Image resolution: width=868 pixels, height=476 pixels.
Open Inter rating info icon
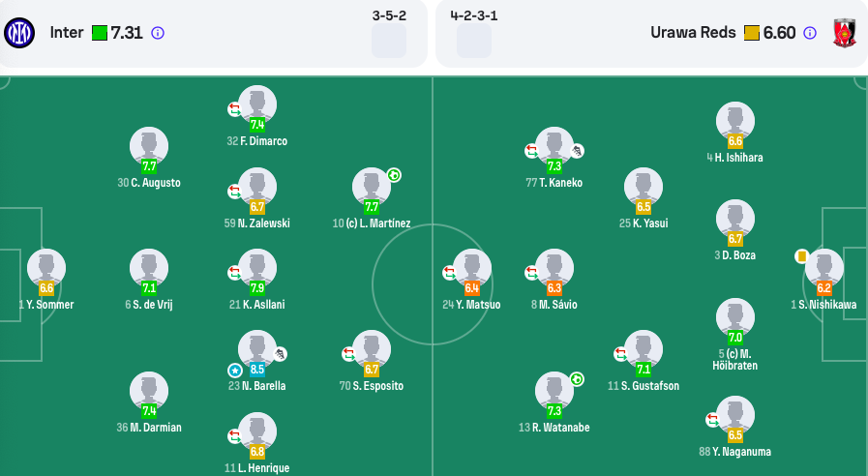click(158, 33)
